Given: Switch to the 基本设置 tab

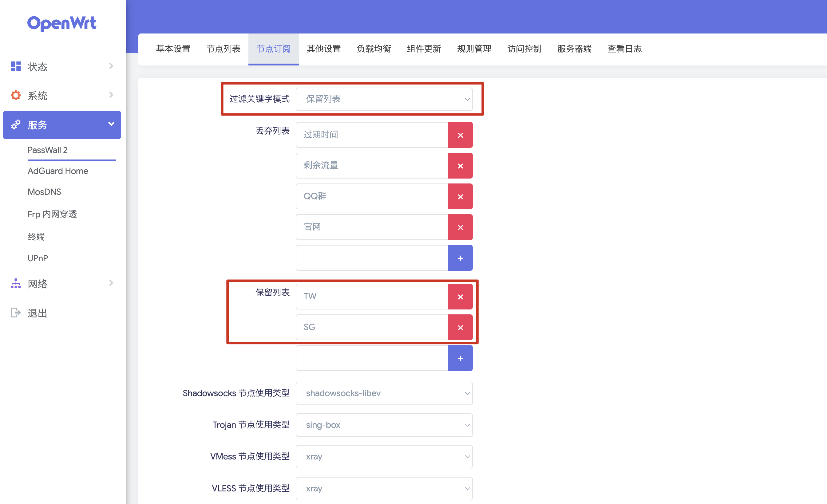Looking at the screenshot, I should click(x=173, y=49).
